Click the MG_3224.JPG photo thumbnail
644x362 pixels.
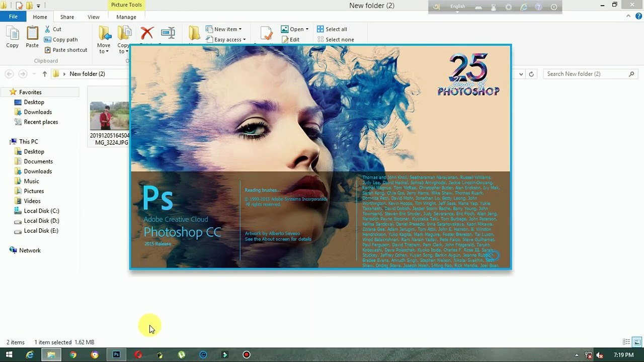[x=109, y=116]
